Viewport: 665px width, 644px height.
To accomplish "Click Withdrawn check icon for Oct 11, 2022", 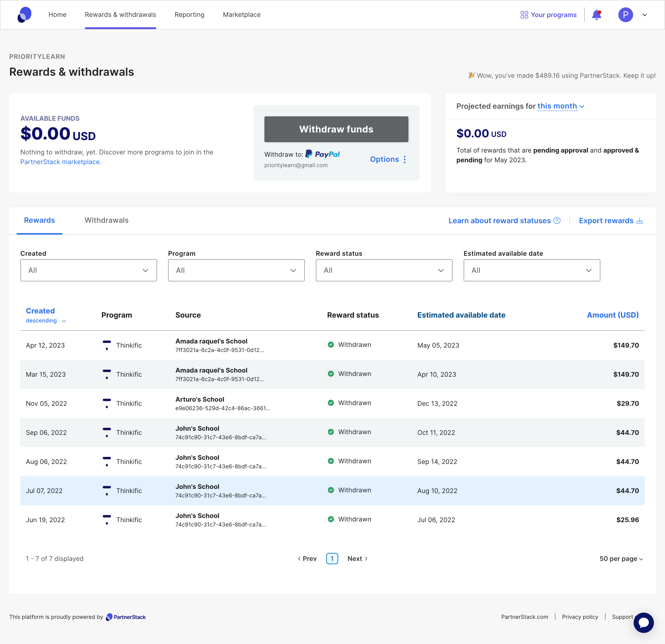I will coord(331,432).
